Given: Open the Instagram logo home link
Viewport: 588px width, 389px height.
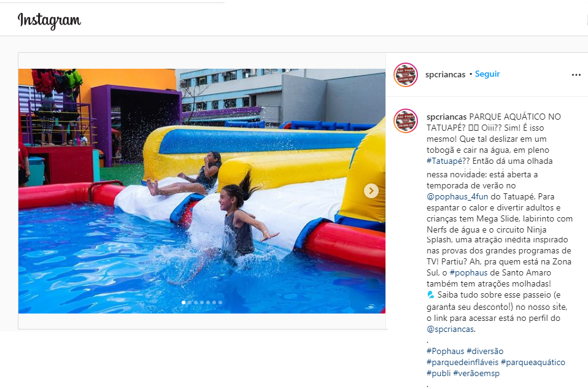Looking at the screenshot, I should tap(49, 20).
